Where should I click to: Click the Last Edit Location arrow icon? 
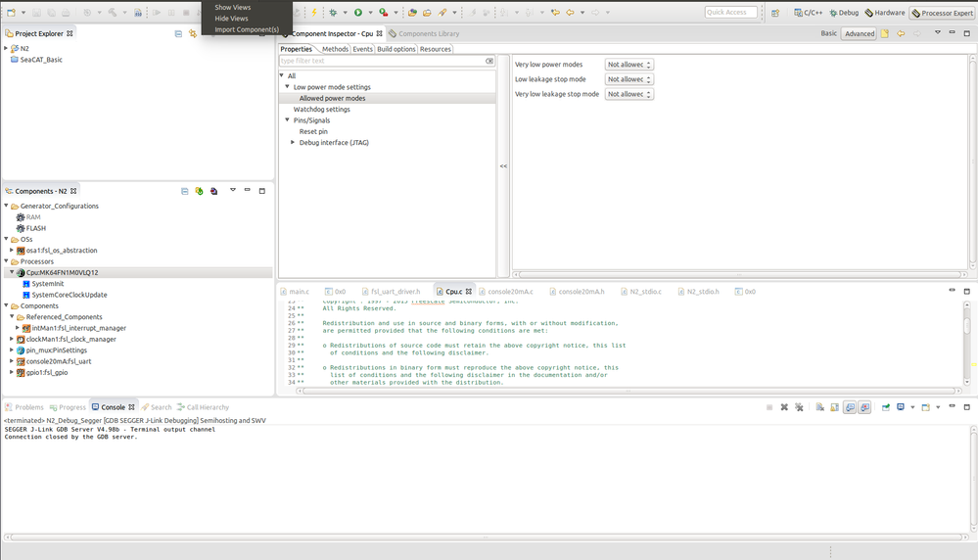point(555,13)
